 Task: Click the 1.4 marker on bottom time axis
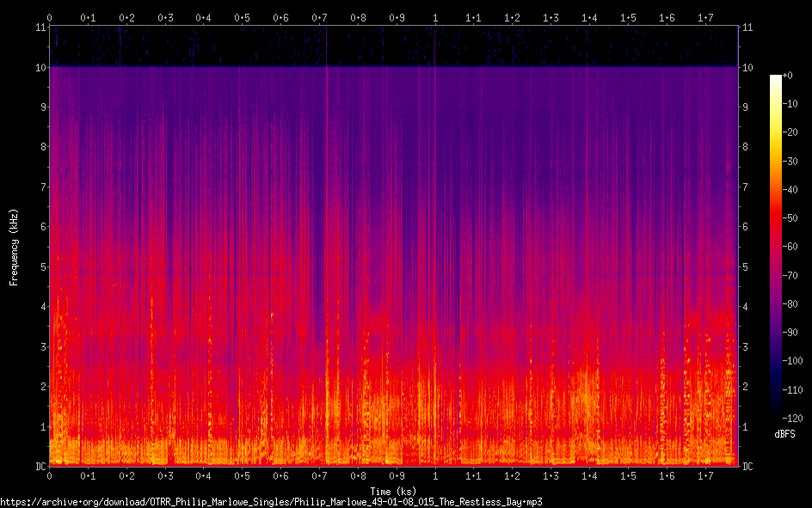tap(589, 476)
